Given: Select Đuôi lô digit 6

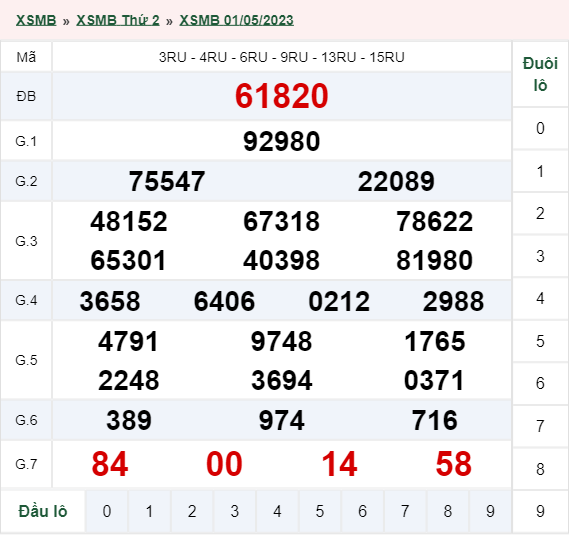Looking at the screenshot, I should coord(540,384).
